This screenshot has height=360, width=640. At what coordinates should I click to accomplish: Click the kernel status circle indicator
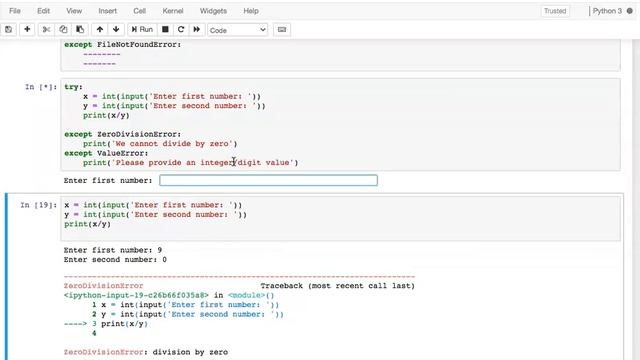point(629,11)
